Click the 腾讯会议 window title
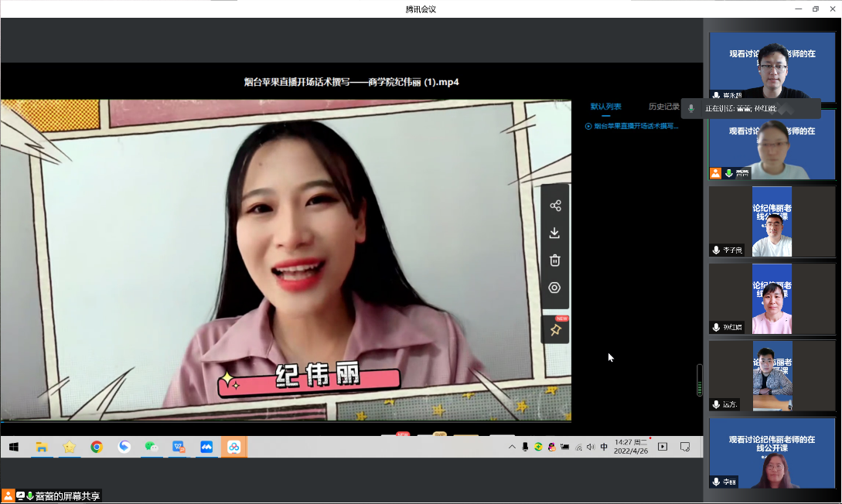Viewport: 842px width, 504px height. [421, 9]
